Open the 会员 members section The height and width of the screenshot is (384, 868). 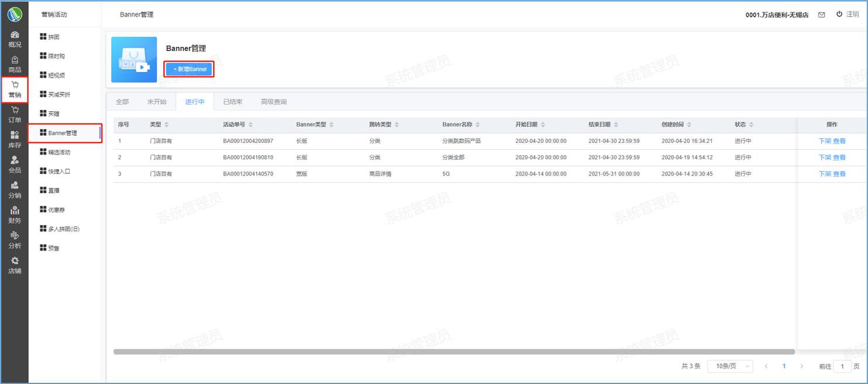[x=15, y=165]
